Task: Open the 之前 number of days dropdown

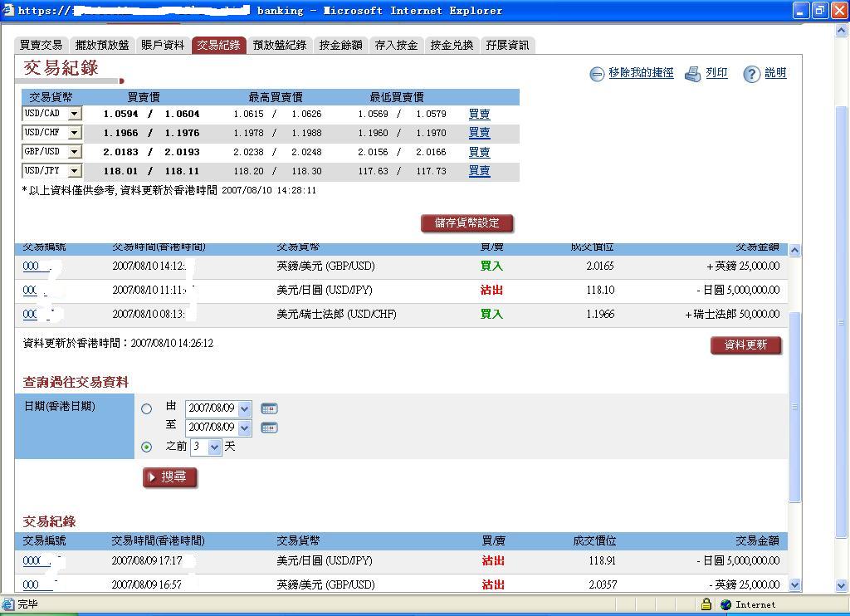Action: (x=215, y=447)
